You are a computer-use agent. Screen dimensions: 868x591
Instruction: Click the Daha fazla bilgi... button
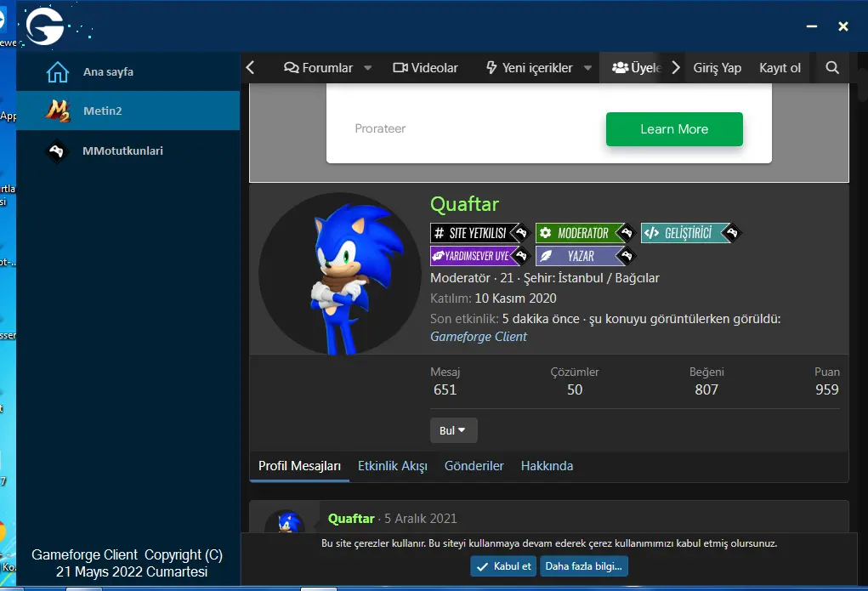(x=583, y=566)
